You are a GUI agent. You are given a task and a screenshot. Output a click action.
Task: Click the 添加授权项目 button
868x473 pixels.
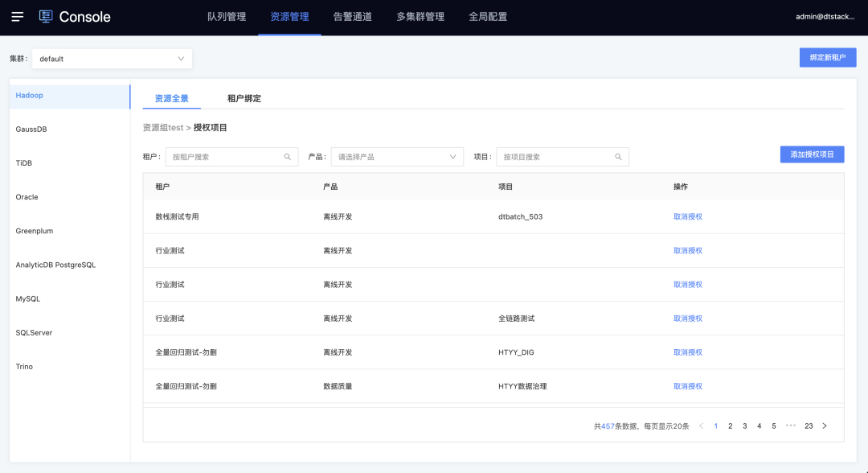(x=812, y=154)
